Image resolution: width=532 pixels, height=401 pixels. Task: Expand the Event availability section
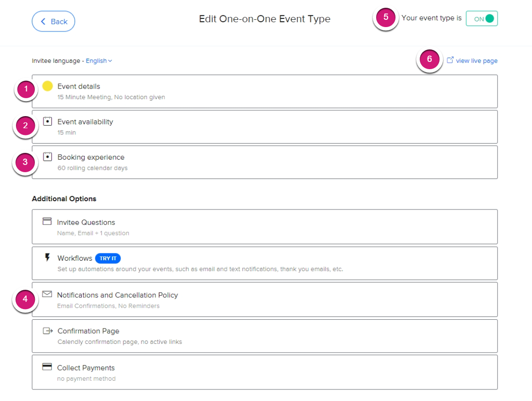265,127
